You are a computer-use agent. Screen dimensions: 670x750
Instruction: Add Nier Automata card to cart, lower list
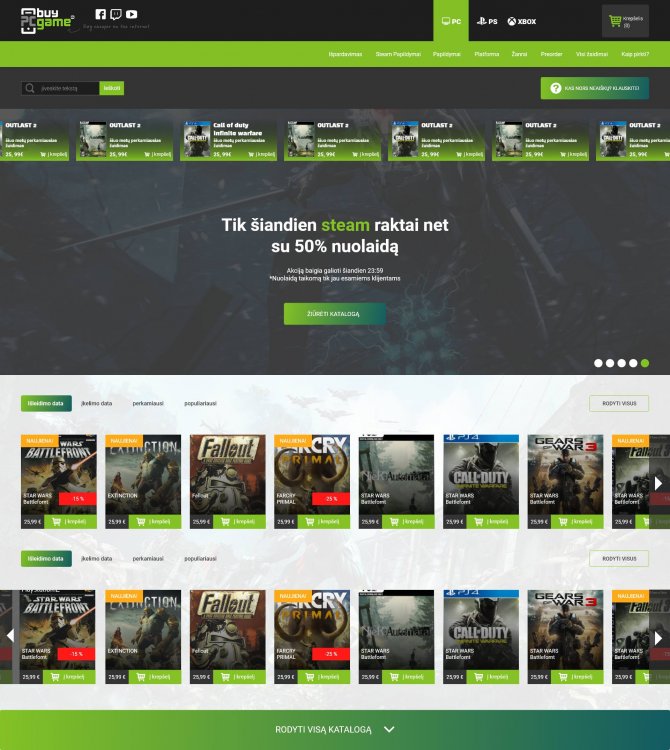(x=408, y=676)
